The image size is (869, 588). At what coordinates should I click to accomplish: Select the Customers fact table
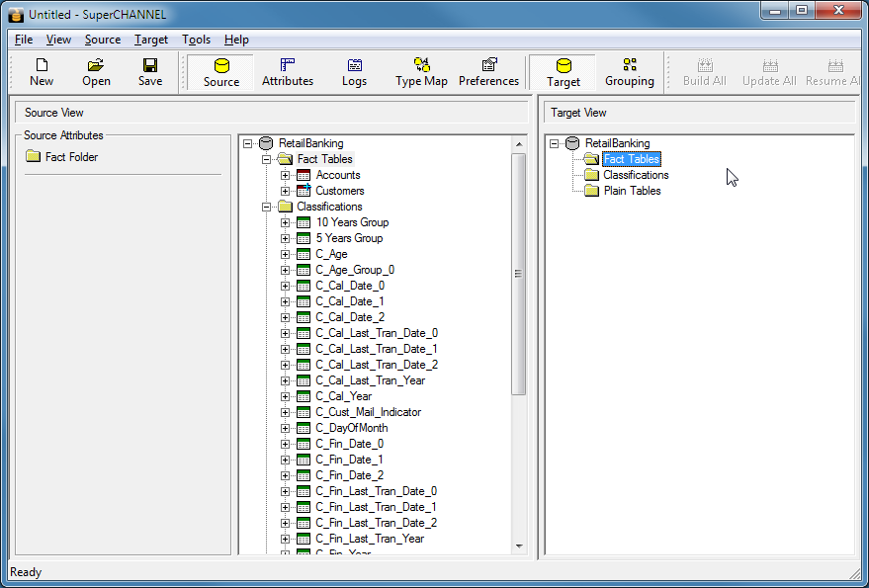point(339,191)
